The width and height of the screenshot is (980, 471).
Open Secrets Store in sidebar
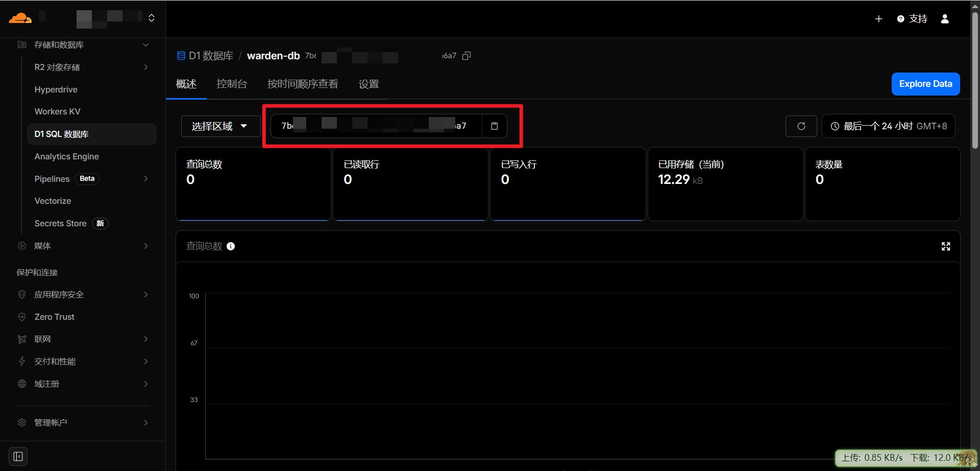coord(60,223)
